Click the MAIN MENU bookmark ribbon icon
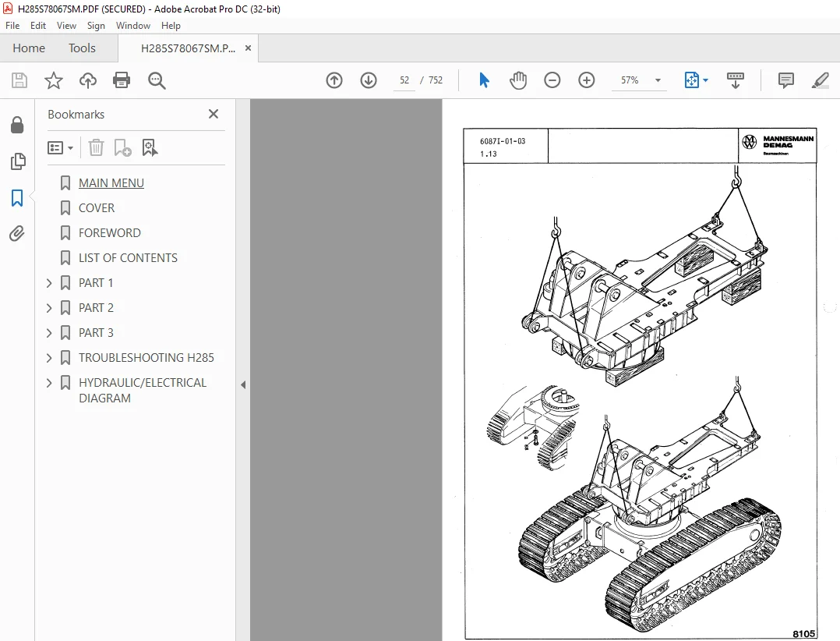 (x=65, y=182)
